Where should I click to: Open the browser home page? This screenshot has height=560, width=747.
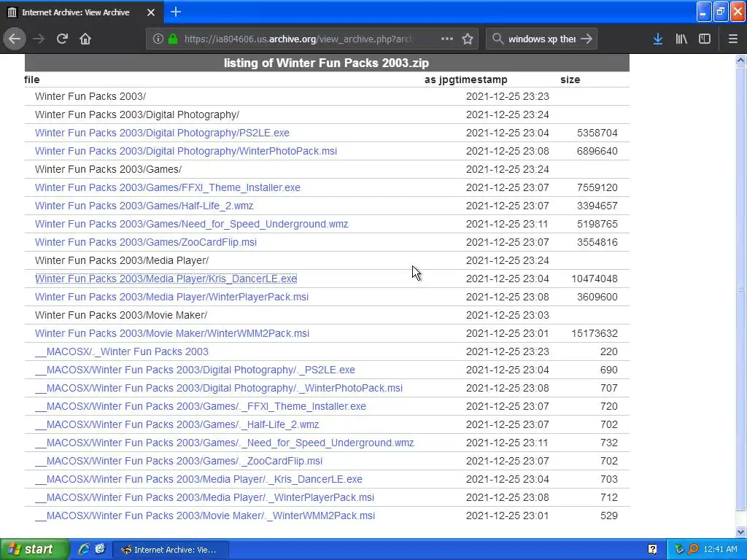(85, 39)
